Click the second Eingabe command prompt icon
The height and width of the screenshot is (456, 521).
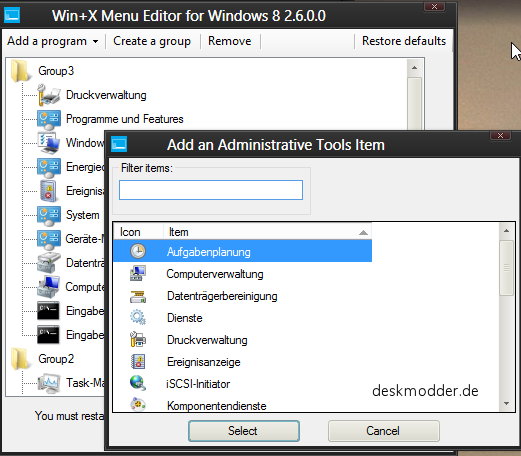[x=48, y=335]
